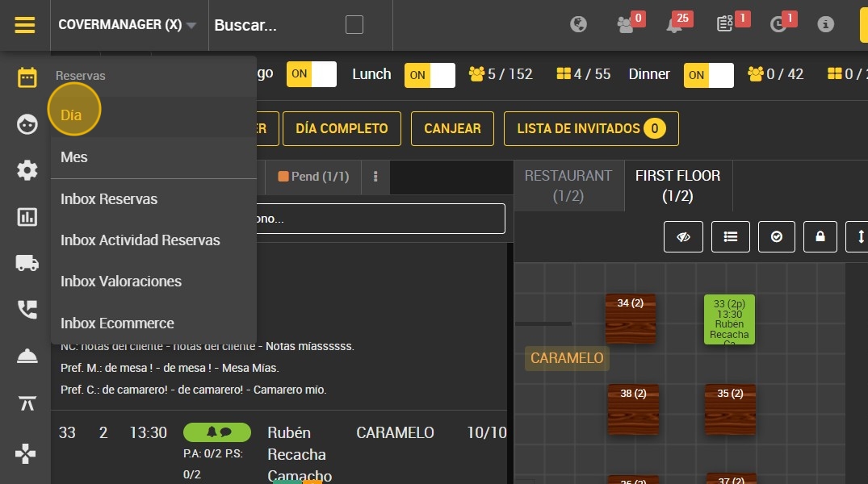
Task: Switch to the RESTAURANT (1/2) tab
Action: (568, 186)
